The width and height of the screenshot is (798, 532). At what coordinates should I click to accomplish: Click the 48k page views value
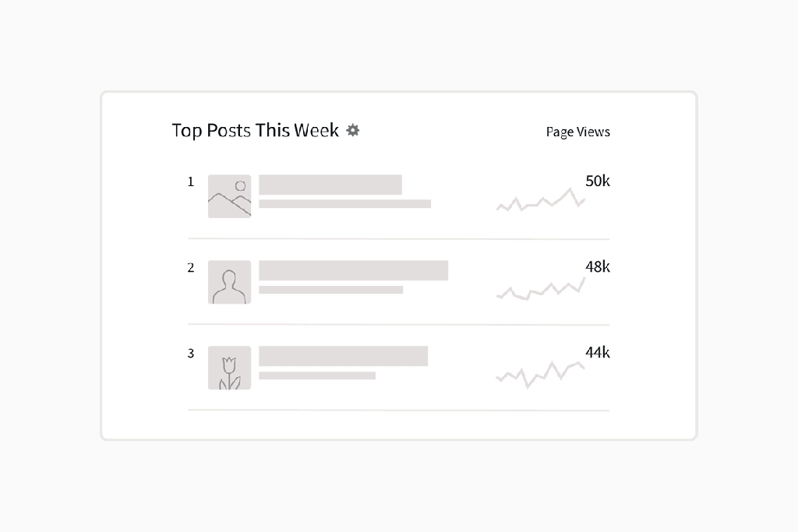(598, 266)
